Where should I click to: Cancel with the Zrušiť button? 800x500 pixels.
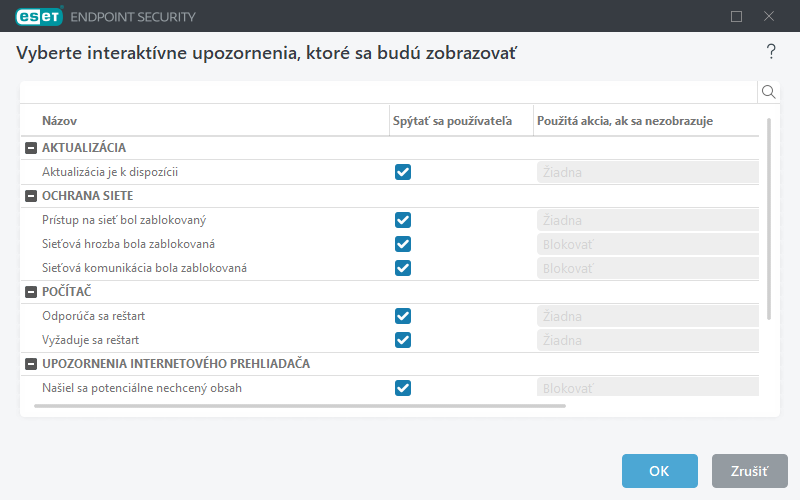(749, 471)
